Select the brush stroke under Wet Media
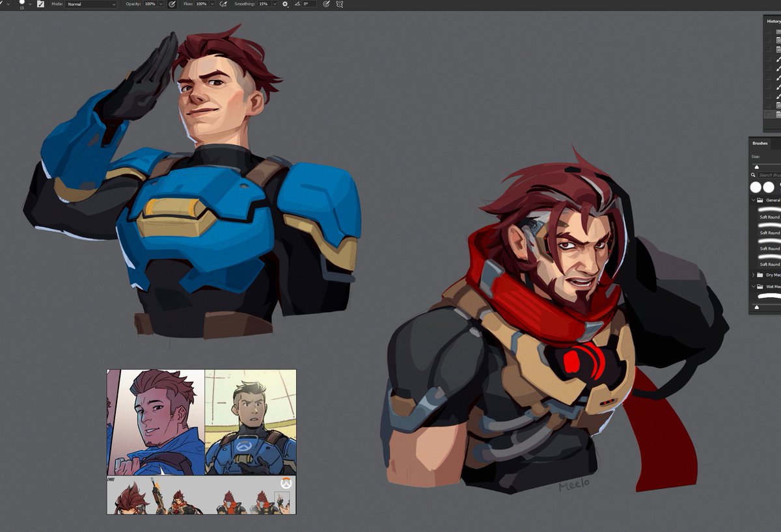The height and width of the screenshot is (532, 781). point(769,296)
